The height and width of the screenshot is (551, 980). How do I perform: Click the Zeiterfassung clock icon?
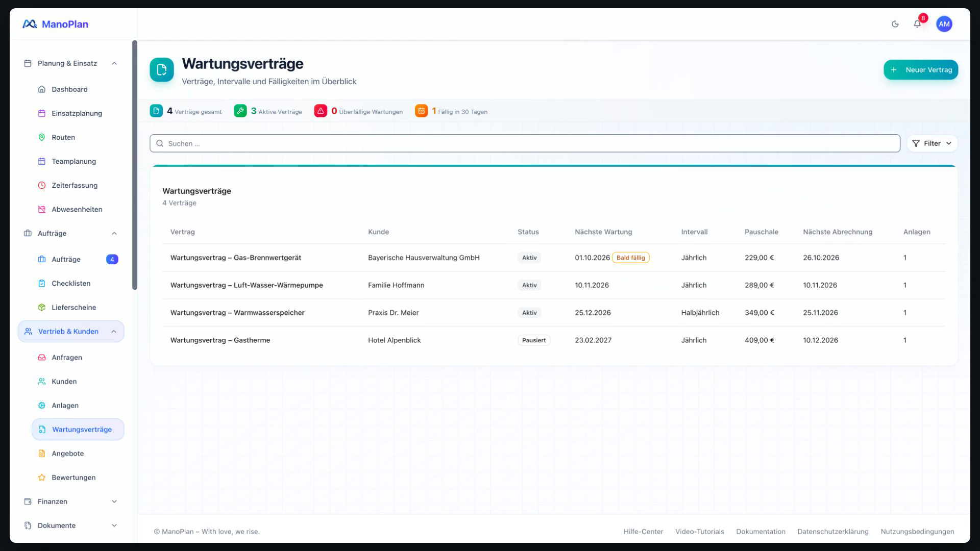pos(42,185)
